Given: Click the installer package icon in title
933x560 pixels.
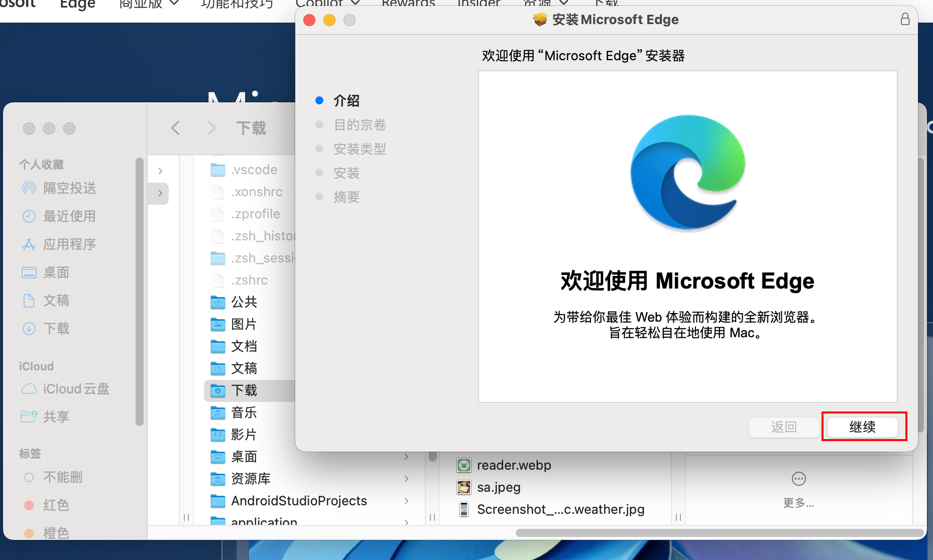Looking at the screenshot, I should [x=540, y=20].
